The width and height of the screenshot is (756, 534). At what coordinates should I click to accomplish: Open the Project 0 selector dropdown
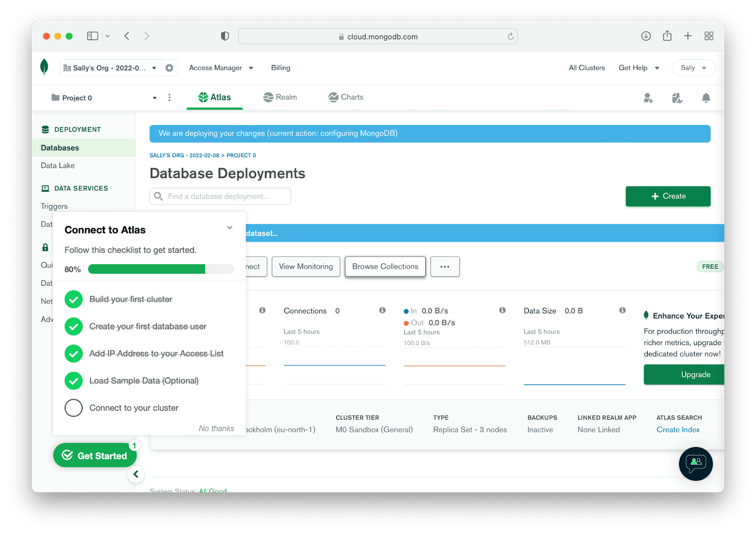(104, 98)
